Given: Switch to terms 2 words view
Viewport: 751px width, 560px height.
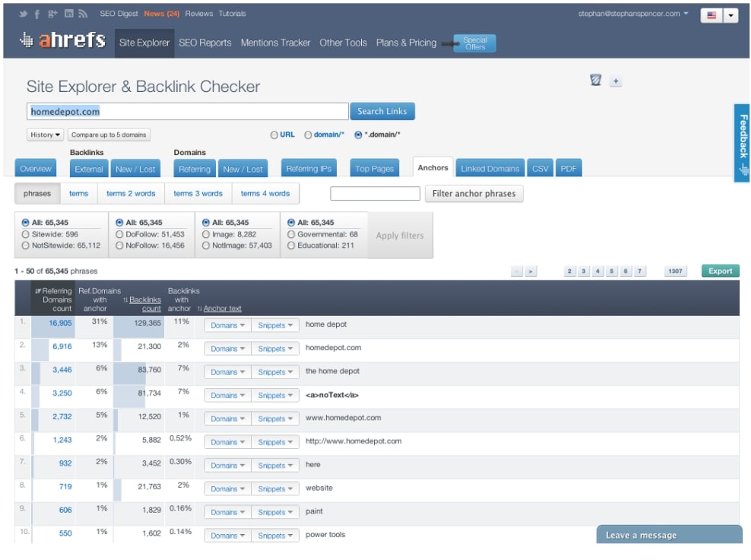Looking at the screenshot, I should (131, 194).
